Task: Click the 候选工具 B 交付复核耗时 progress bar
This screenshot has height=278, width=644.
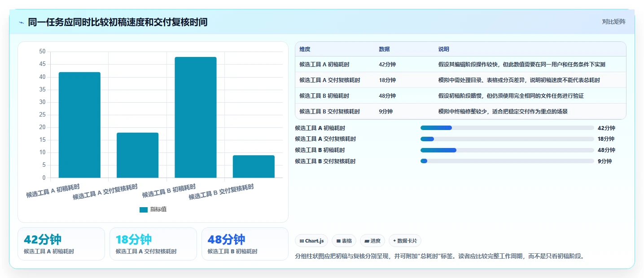Action: [x=507, y=161]
